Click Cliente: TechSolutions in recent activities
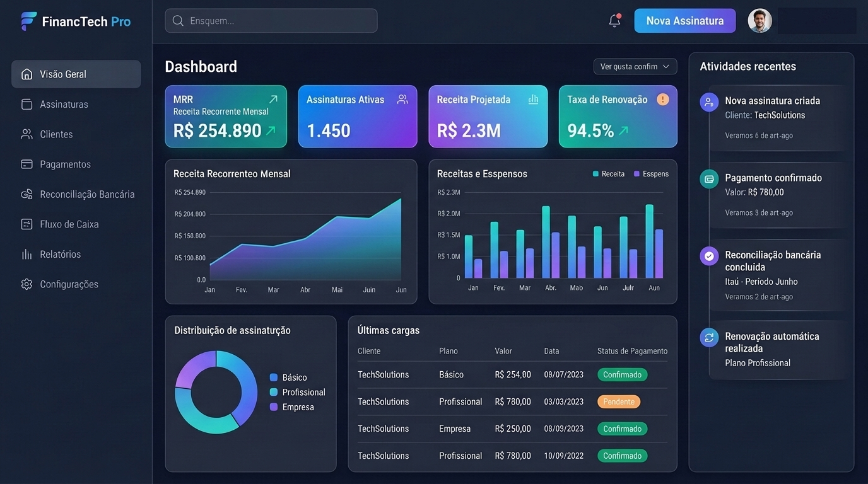868x484 pixels. coord(765,115)
